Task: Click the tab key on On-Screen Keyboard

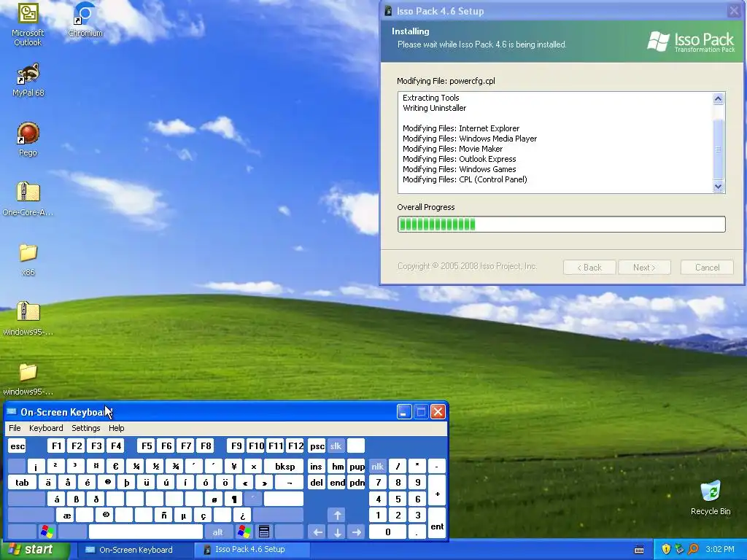Action: pos(22,483)
